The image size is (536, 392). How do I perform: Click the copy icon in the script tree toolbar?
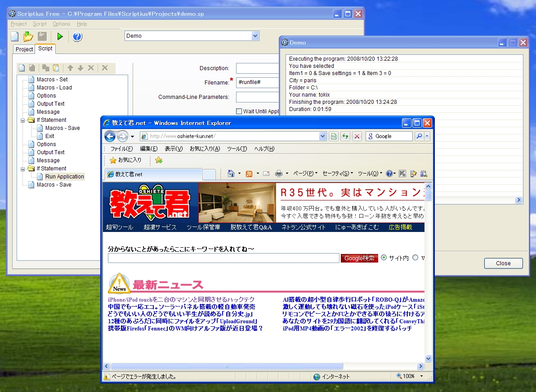45,68
